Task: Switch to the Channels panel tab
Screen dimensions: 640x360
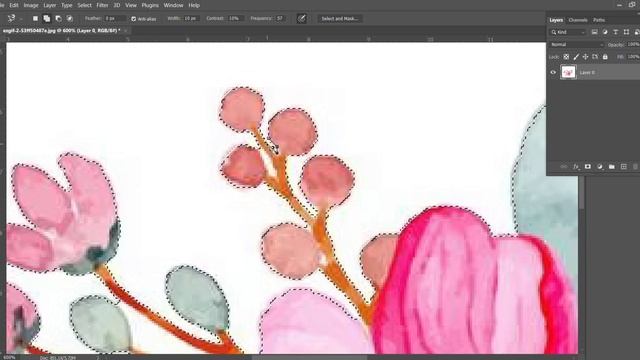Action: 578,20
